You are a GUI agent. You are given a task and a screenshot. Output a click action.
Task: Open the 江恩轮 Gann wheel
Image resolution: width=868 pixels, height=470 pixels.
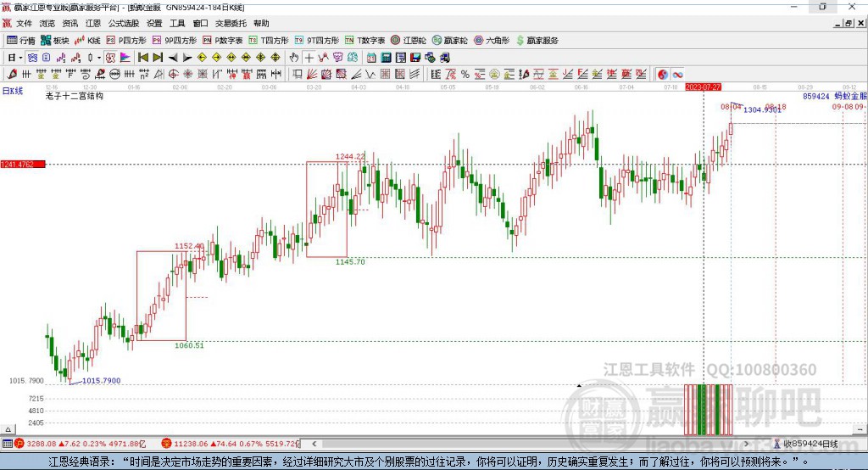click(409, 41)
